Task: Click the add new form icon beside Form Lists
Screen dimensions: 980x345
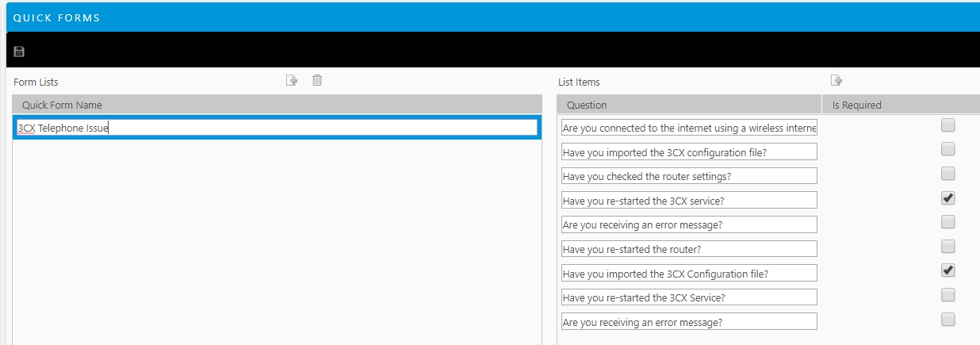Action: [x=292, y=80]
